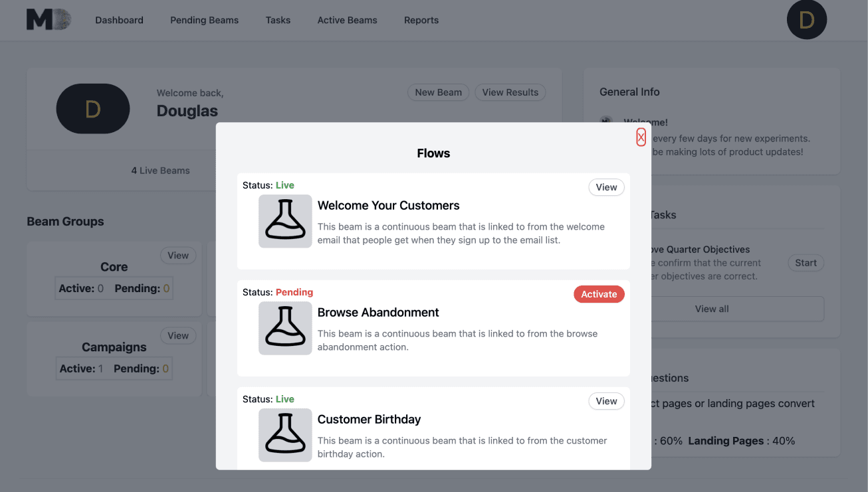This screenshot has height=492, width=868.
Task: Click the Browse Abandonment flask icon
Action: coord(285,328)
